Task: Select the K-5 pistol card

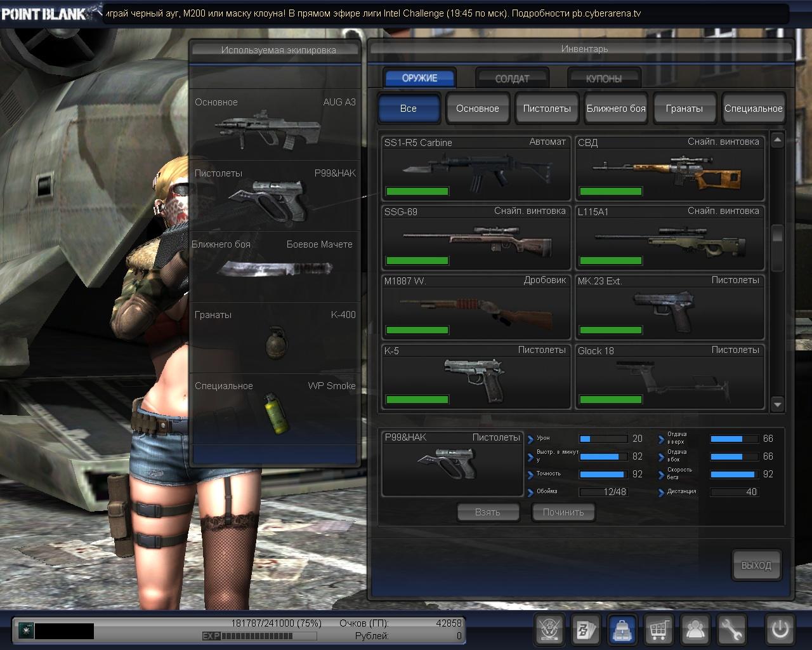Action: (x=476, y=376)
